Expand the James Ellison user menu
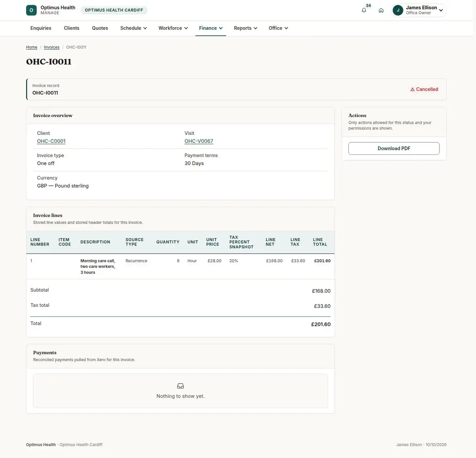 point(419,10)
